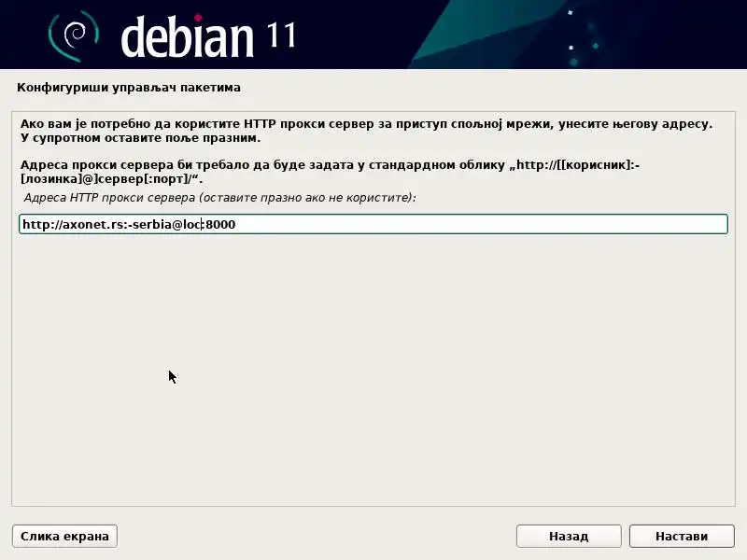Click the "serbia@" portion of the proxy address

157,224
